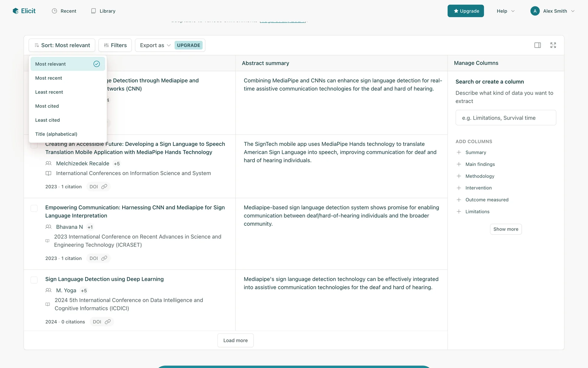Click the plus icon next to Summary
This screenshot has width=588, height=368.
(459, 152)
